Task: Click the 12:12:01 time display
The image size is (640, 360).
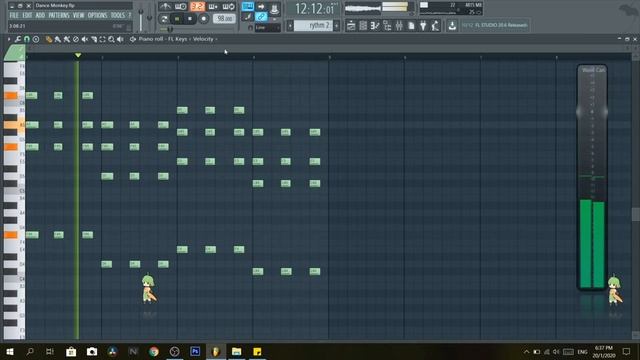Action: click(314, 9)
